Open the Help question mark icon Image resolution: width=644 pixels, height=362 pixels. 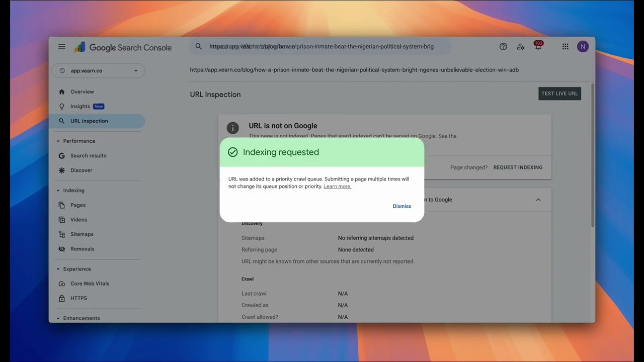pos(503,46)
